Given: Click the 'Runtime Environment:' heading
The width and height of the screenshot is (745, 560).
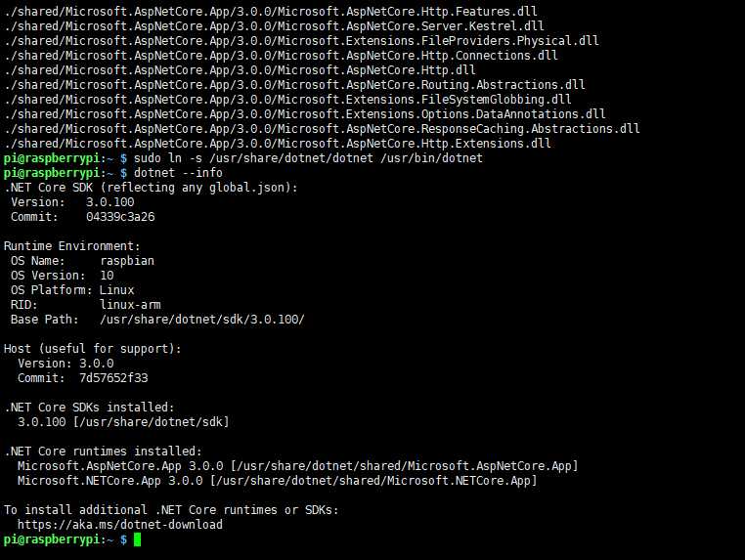Looking at the screenshot, I should click(72, 246).
